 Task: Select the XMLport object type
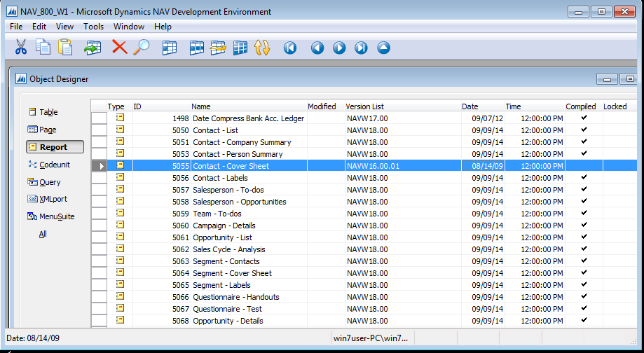53,199
